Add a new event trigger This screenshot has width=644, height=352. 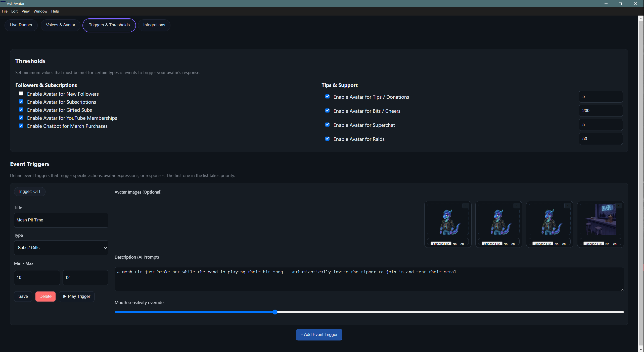318,334
